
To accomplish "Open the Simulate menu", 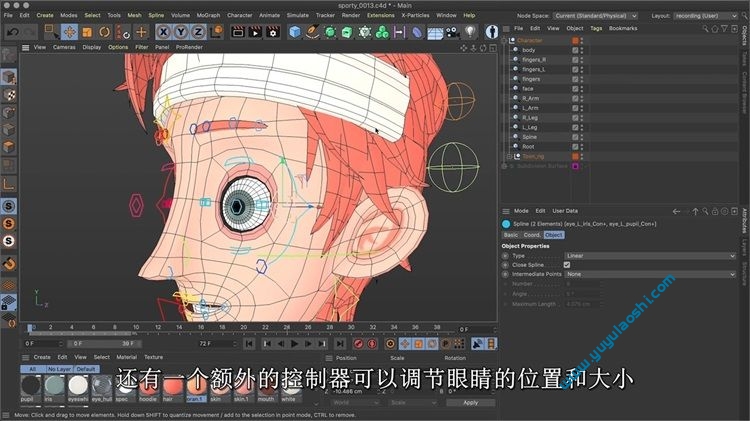I will pyautogui.click(x=298, y=15).
